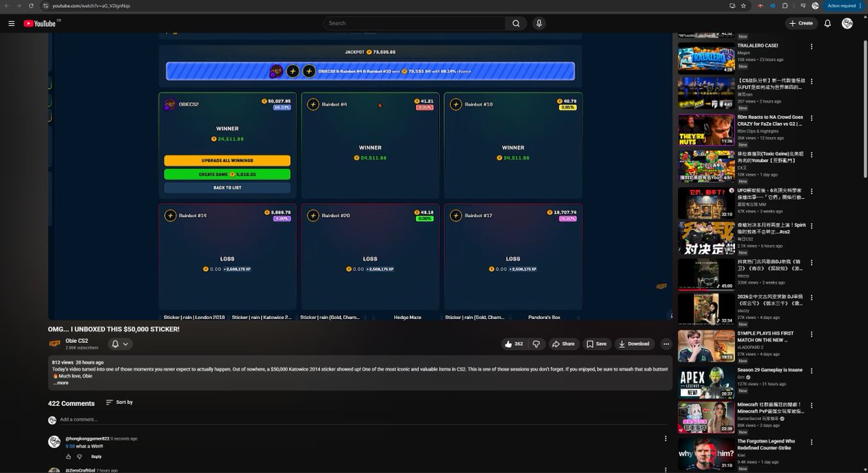Open the commenter hongkonggamer822 avatar

click(x=54, y=441)
